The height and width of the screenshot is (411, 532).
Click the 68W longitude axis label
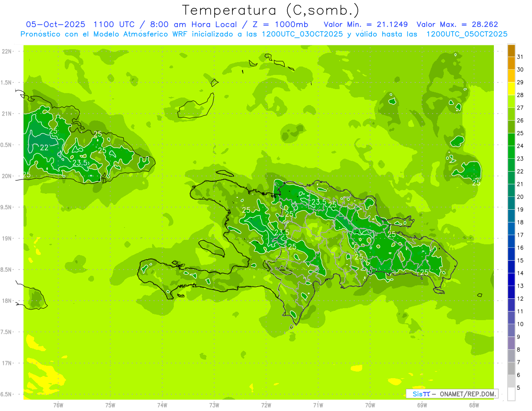(474, 405)
